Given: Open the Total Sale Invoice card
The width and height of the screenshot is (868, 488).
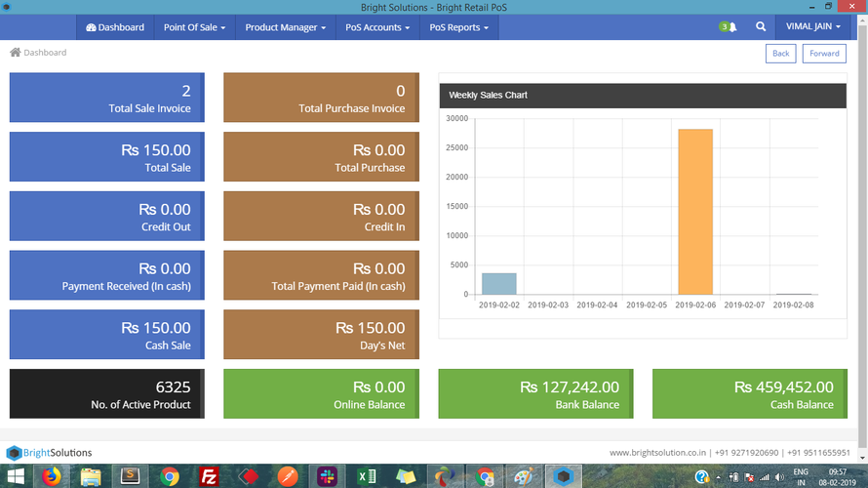Looking at the screenshot, I should click(107, 98).
